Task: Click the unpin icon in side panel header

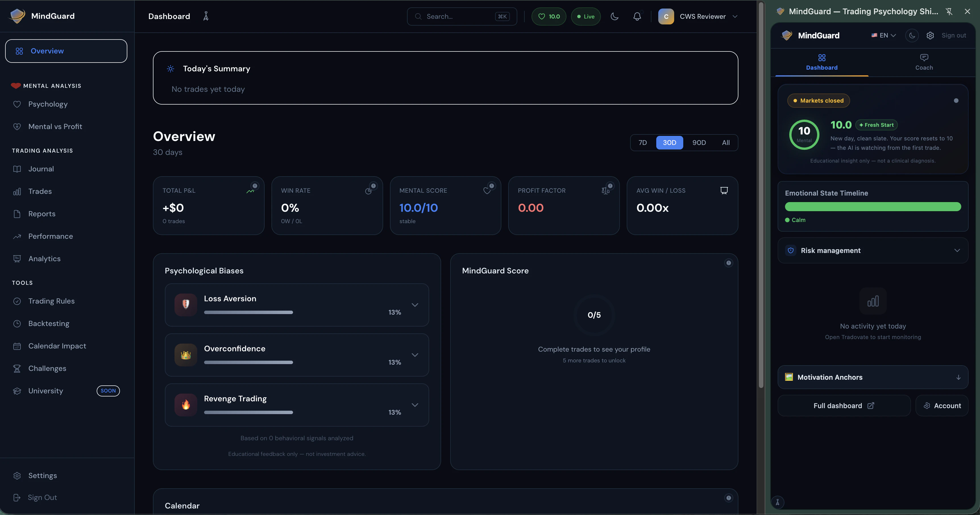Action: [949, 11]
